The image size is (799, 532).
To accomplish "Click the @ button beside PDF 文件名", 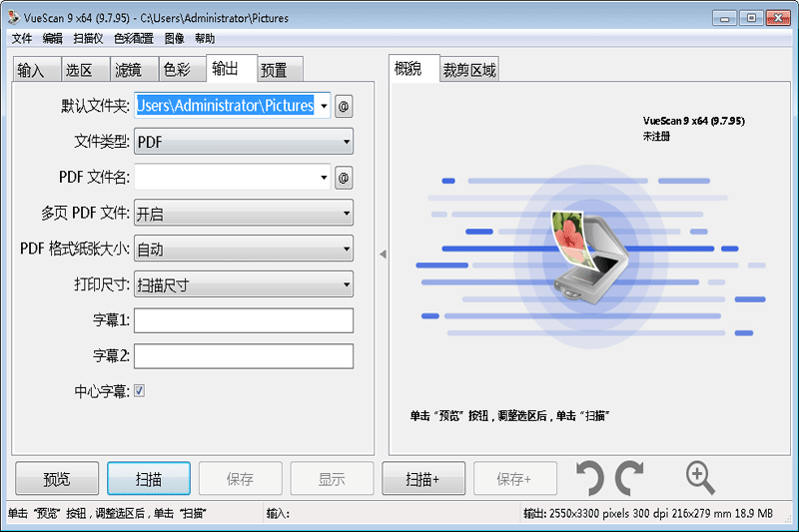I will [x=344, y=178].
